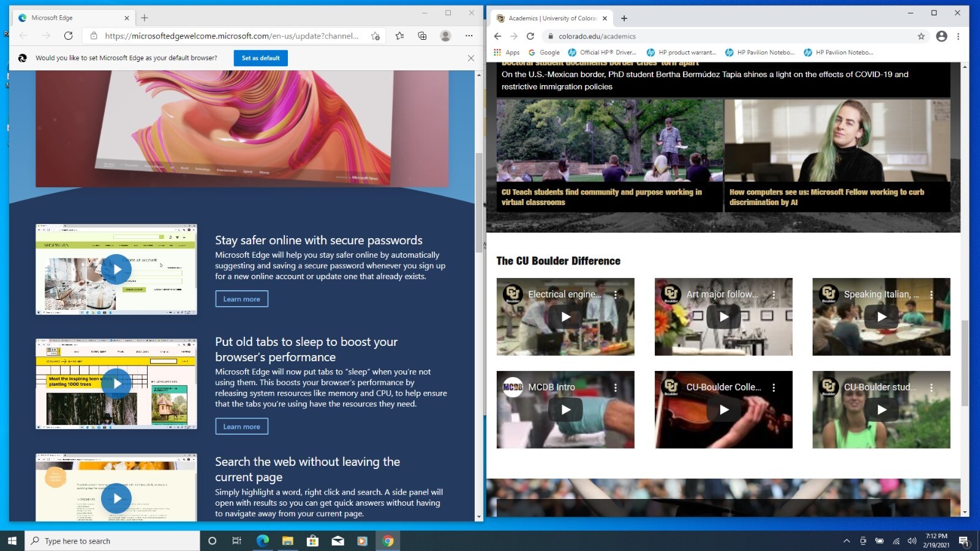Open Official HP Driver bookmark
This screenshot has width=980, height=551.
click(x=602, y=53)
